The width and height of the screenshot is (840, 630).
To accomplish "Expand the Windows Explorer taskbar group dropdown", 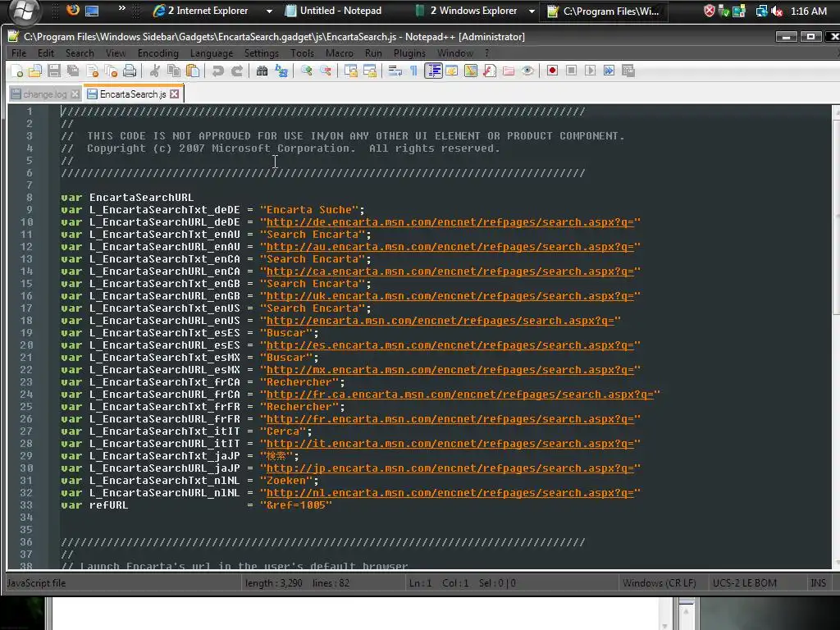I will [532, 11].
